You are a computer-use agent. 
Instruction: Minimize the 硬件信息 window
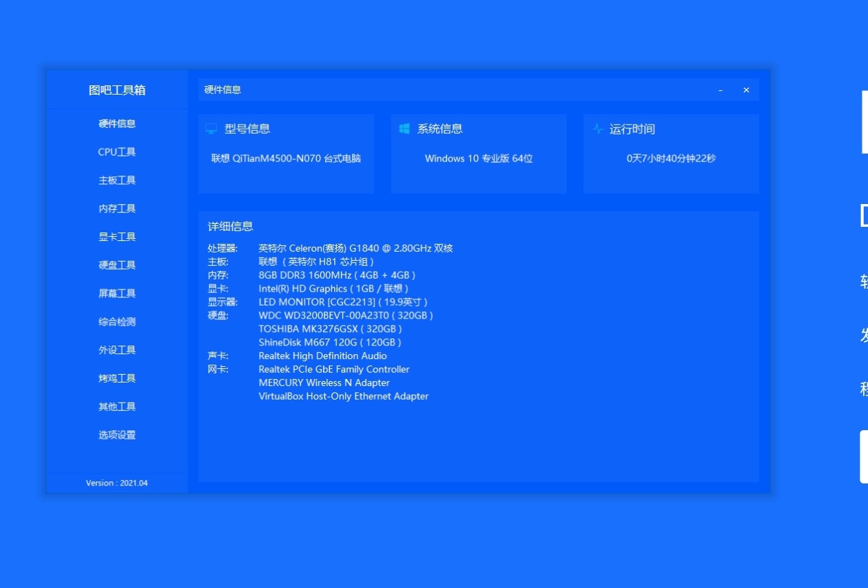click(x=721, y=90)
